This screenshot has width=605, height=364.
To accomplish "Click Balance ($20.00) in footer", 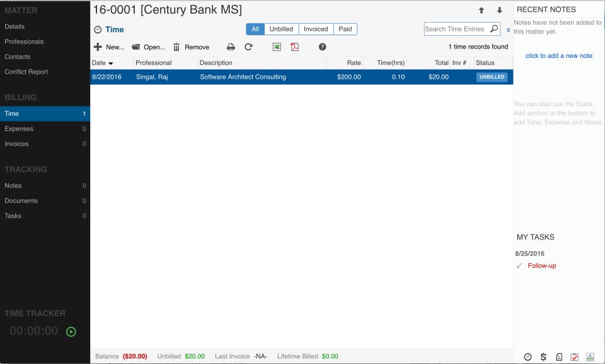I will 121,356.
